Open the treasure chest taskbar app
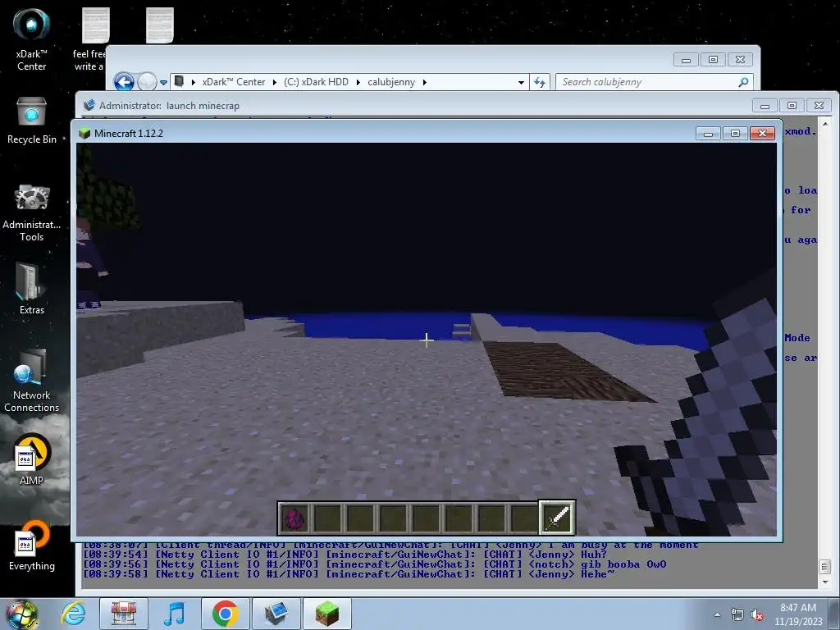 point(124,614)
